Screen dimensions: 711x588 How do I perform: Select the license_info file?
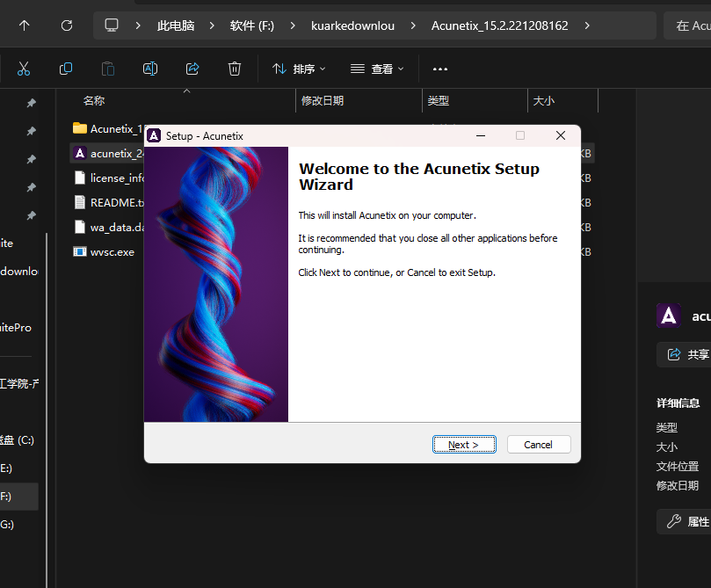pos(108,178)
